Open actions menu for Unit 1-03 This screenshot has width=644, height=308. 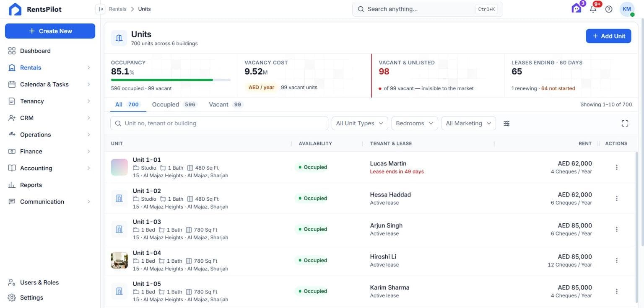tap(617, 229)
